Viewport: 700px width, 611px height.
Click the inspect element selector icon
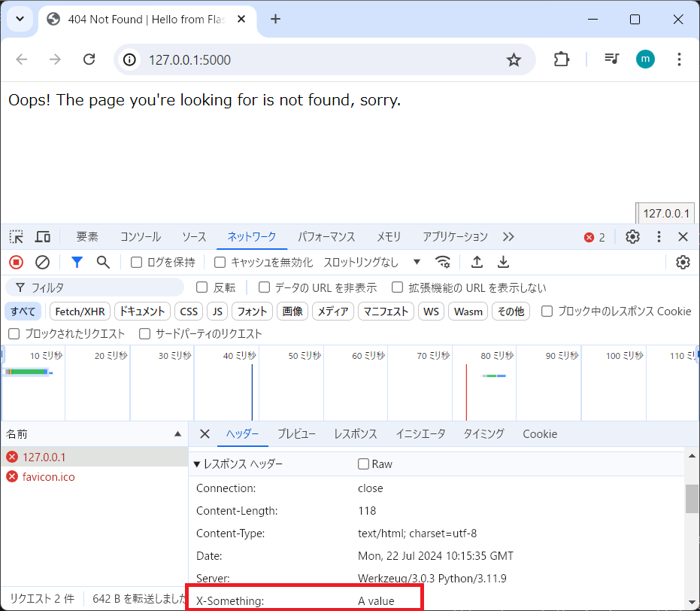[x=16, y=237]
